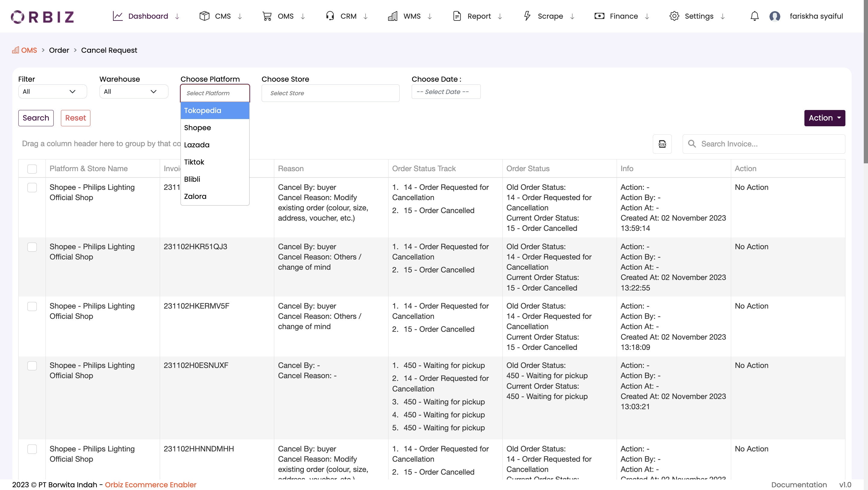Click the user avatar icon

point(775,16)
